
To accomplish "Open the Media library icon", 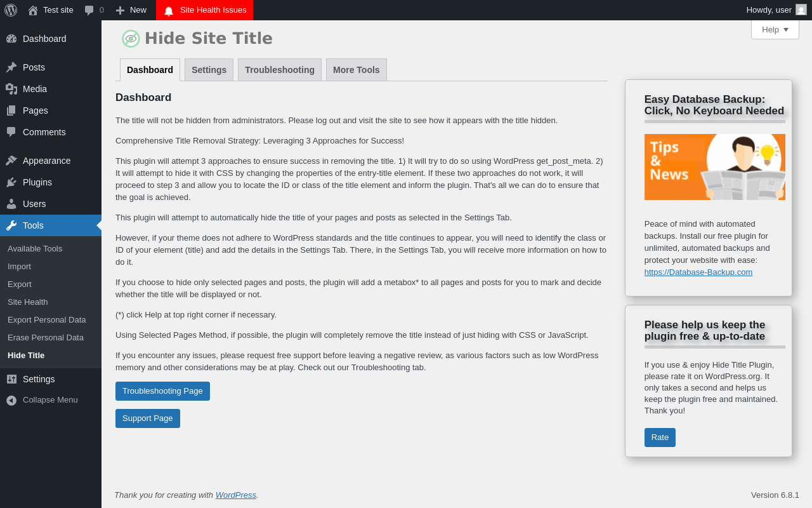I will [x=11, y=89].
